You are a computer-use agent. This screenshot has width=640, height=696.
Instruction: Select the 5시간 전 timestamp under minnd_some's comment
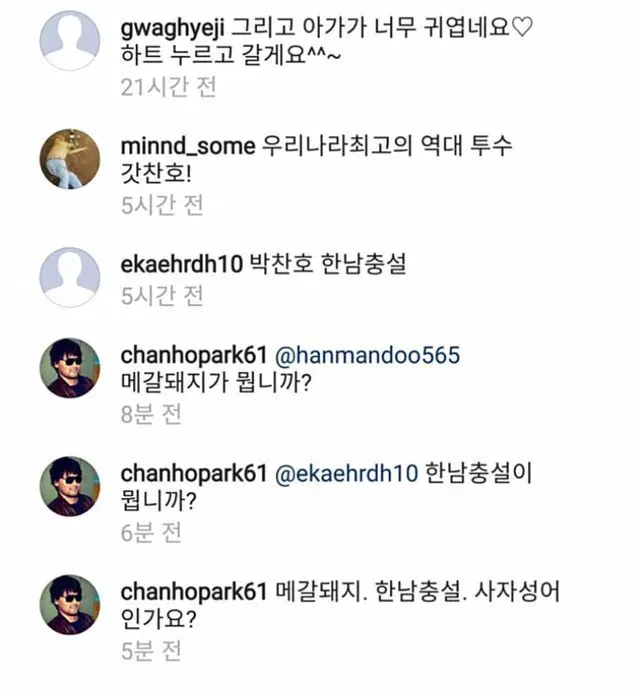pos(162,205)
